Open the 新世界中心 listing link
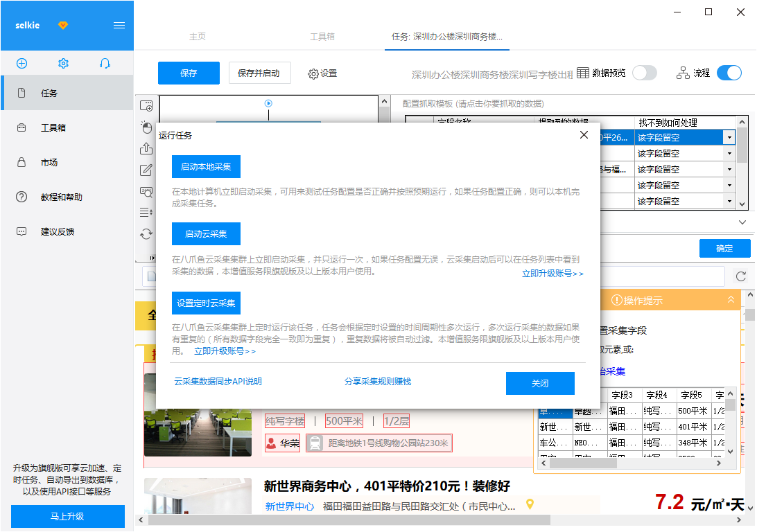757x532 pixels. pos(290,506)
